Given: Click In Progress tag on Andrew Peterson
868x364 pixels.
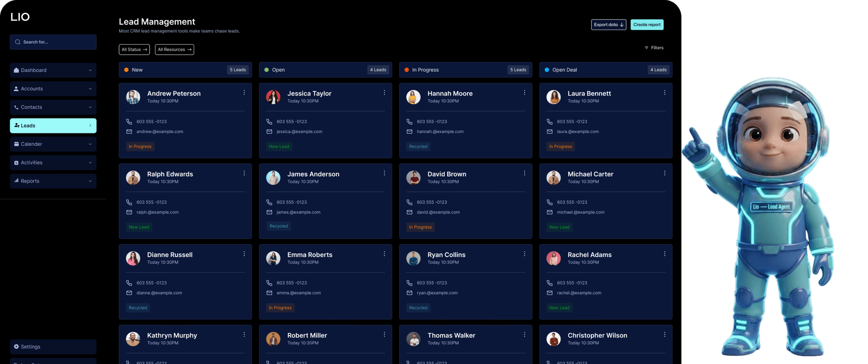Looking at the screenshot, I should click(x=140, y=146).
